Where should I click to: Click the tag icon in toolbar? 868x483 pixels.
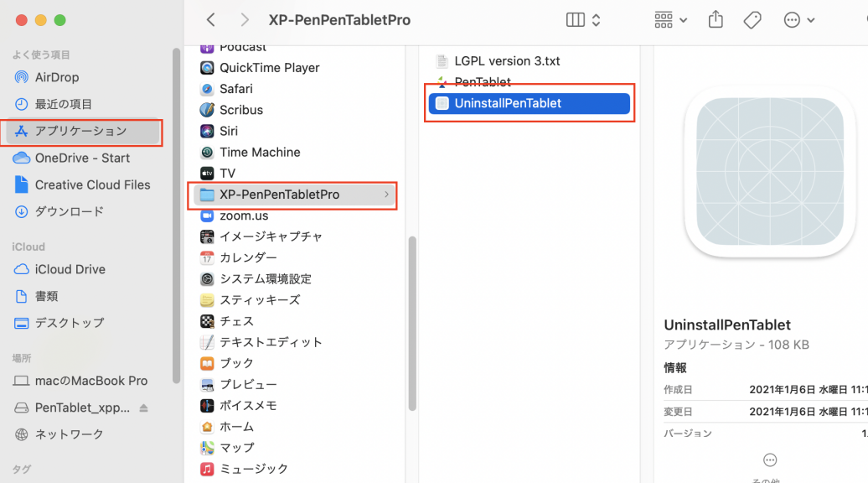pos(752,20)
